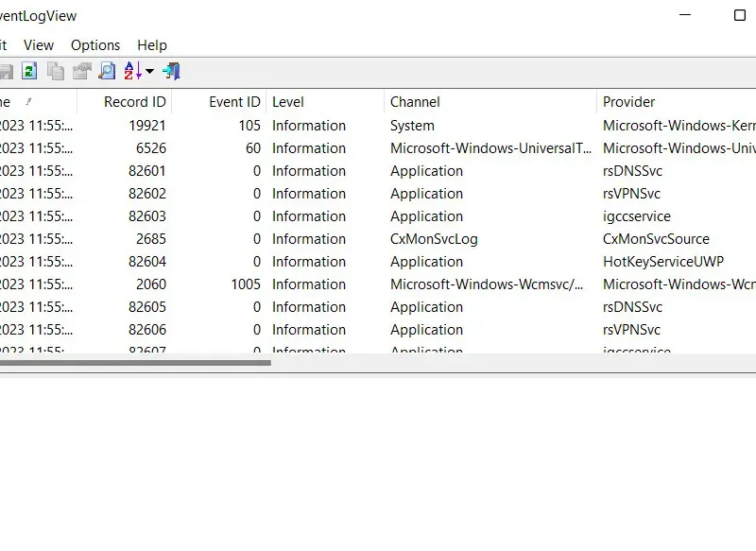
Task: Click the horizontal scrollbar thumb
Action: click(135, 363)
